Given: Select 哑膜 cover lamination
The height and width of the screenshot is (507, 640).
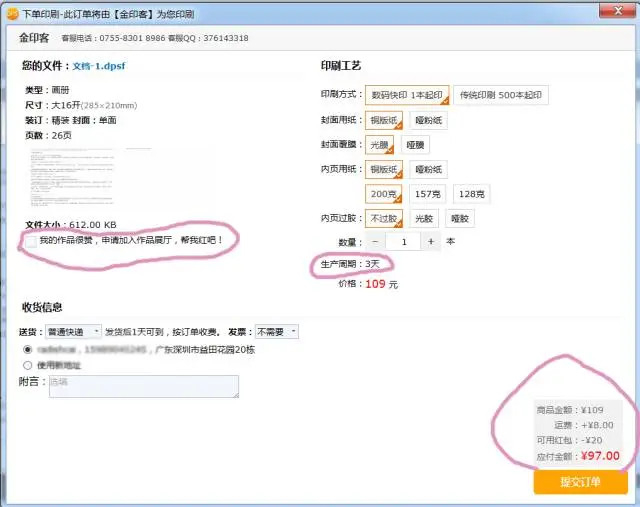Looking at the screenshot, I should click(x=415, y=145).
